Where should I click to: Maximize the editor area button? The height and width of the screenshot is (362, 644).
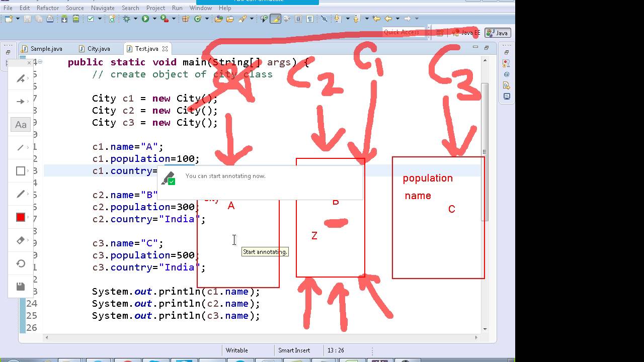click(x=487, y=48)
